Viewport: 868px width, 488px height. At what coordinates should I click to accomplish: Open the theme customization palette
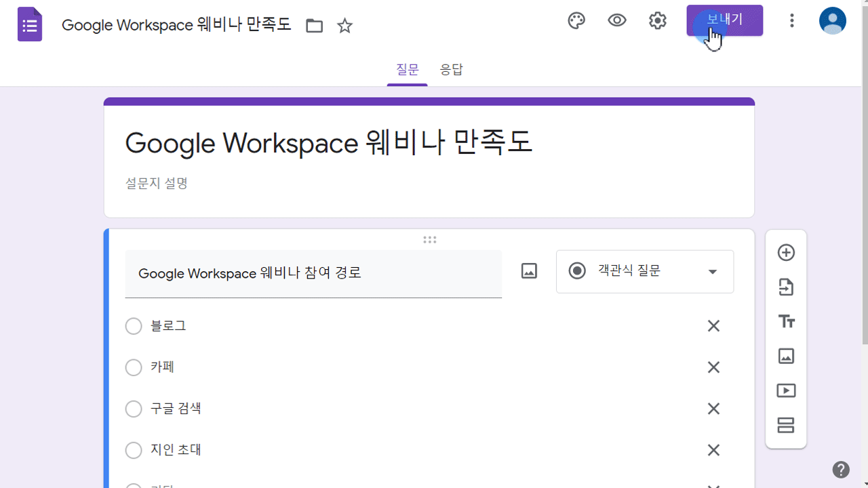tap(576, 21)
